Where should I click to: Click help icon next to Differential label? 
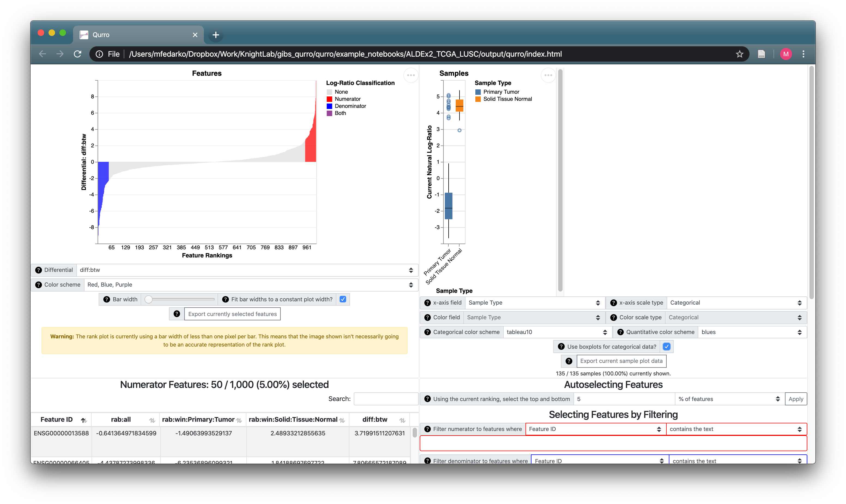(x=38, y=270)
